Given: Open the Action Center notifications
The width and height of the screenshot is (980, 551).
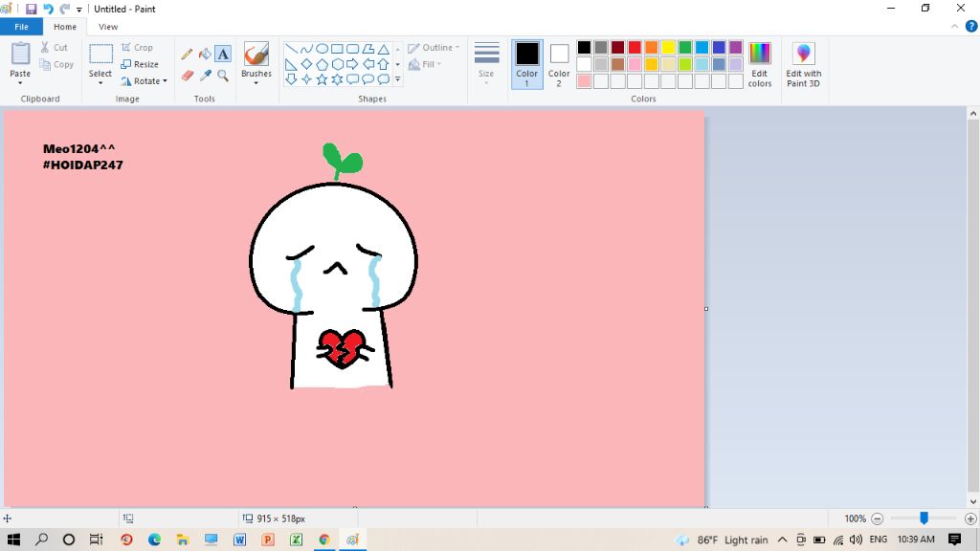Looking at the screenshot, I should click(954, 540).
